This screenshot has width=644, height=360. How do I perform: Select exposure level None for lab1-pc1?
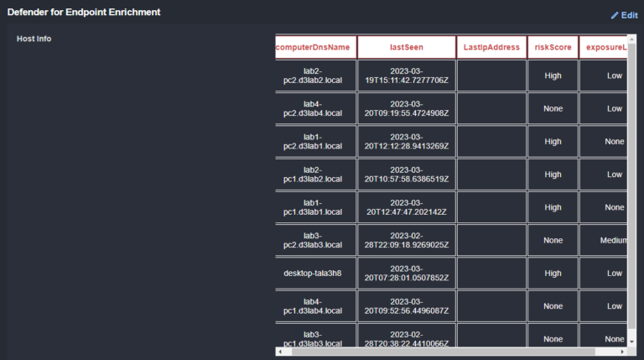pos(604,207)
